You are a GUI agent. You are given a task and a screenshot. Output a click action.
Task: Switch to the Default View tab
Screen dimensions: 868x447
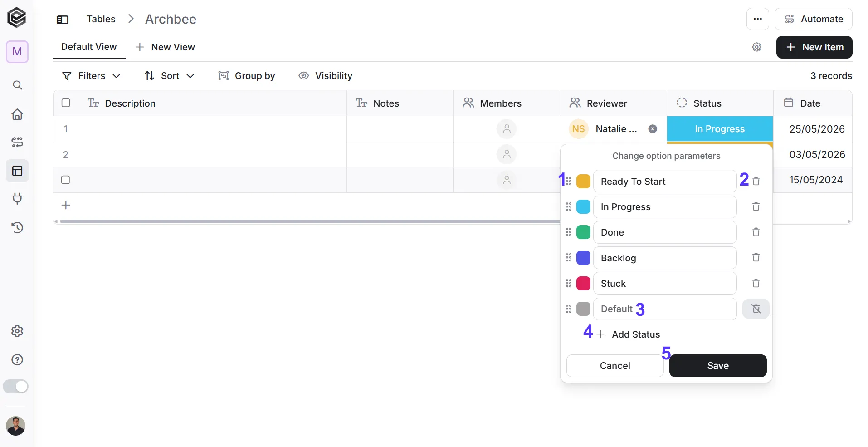pyautogui.click(x=89, y=47)
